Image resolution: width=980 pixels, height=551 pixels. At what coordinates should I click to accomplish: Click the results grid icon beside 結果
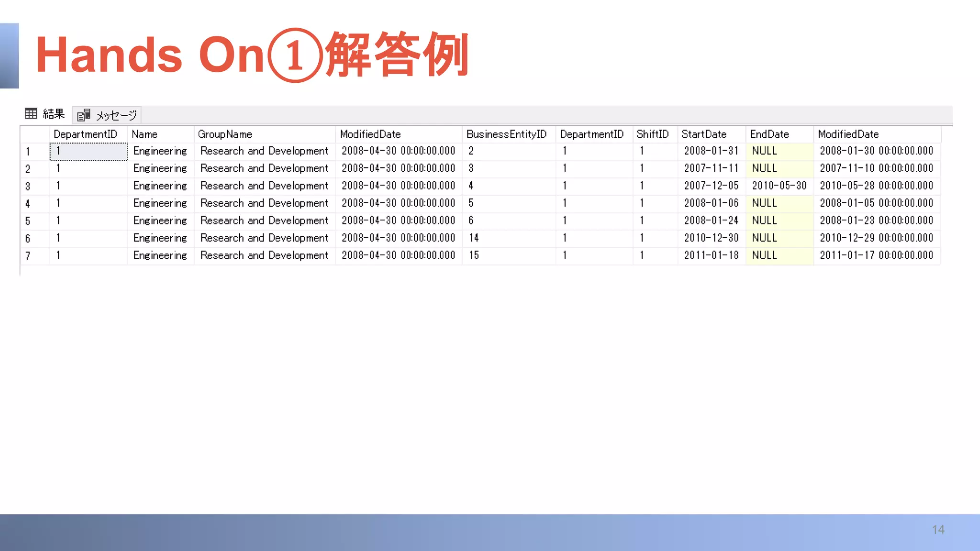[x=31, y=113]
